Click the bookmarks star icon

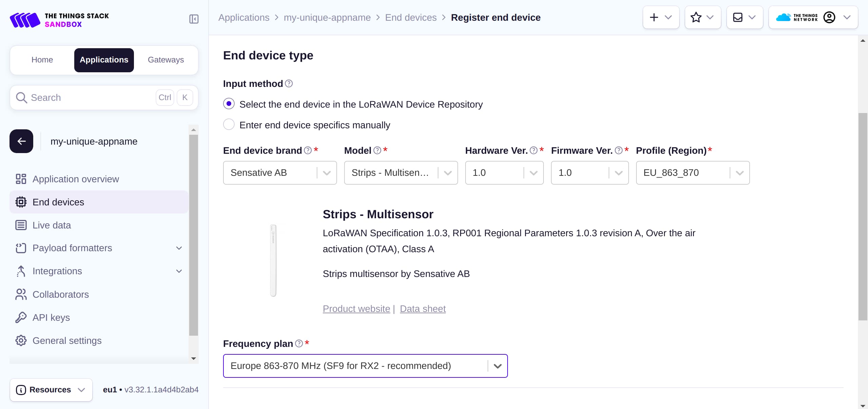696,17
